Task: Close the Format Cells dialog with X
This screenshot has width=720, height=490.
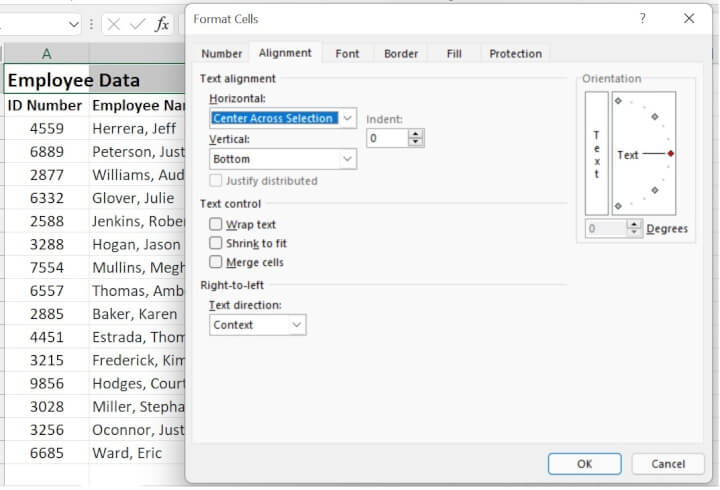Action: tap(689, 18)
